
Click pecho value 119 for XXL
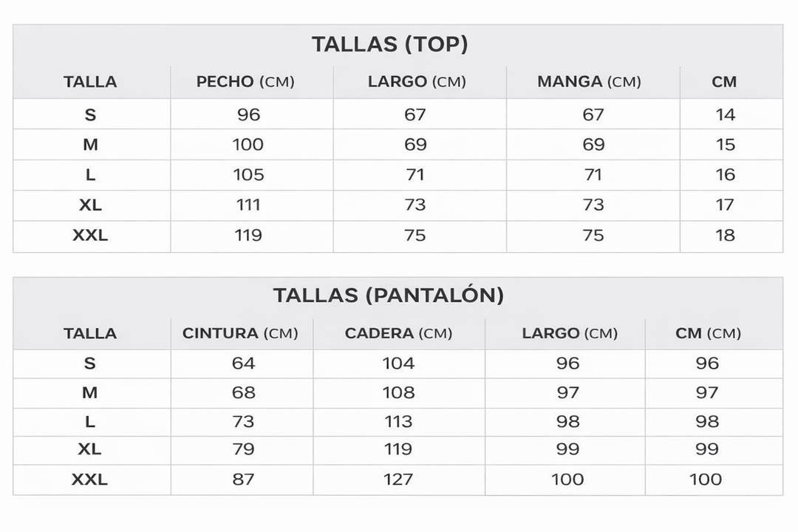[x=248, y=235]
